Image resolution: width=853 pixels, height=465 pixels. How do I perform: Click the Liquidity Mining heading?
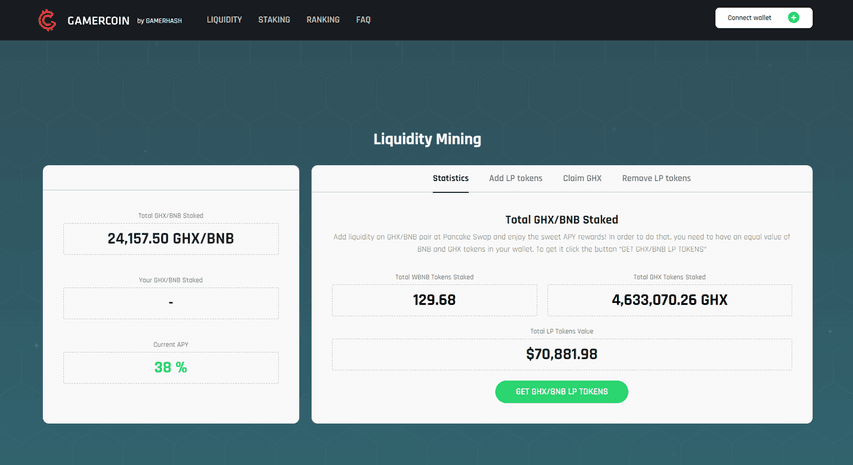[x=427, y=139]
